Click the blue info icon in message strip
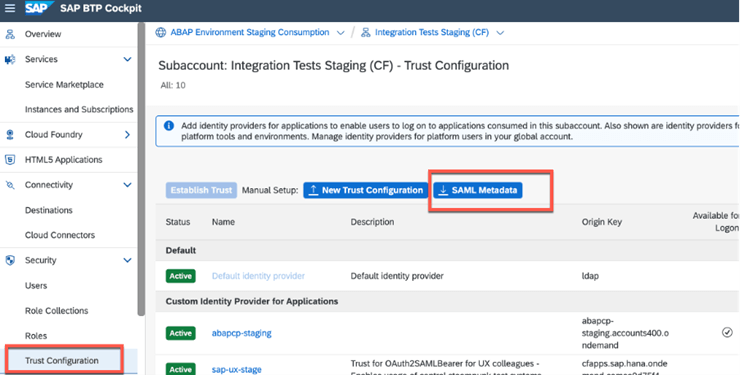 168,126
